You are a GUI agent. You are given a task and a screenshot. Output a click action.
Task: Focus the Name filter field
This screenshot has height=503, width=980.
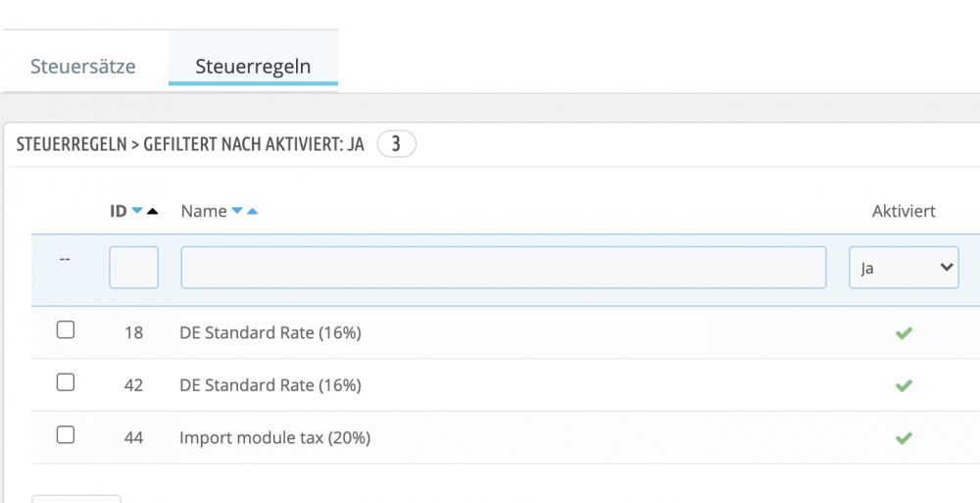tap(504, 267)
